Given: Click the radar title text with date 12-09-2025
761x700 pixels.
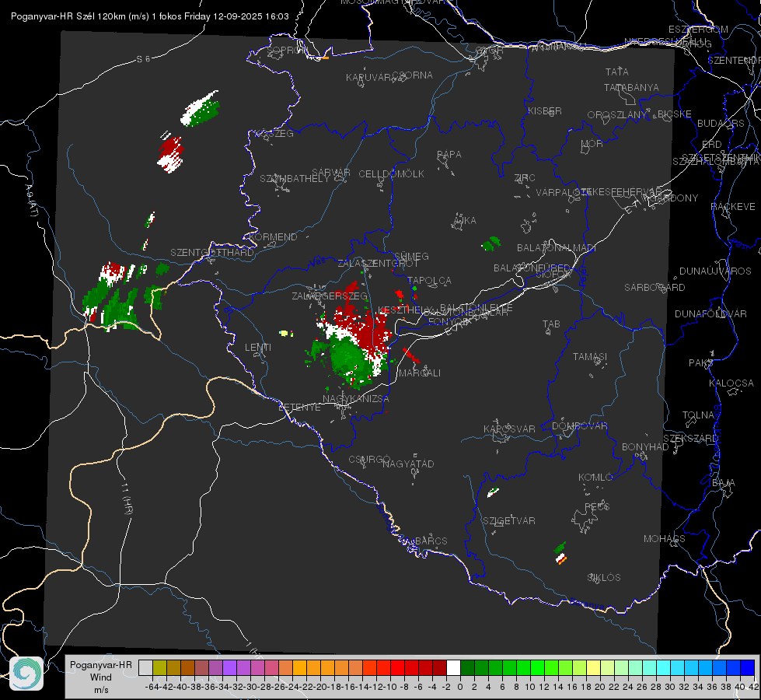Looking at the screenshot, I should pos(149,16).
